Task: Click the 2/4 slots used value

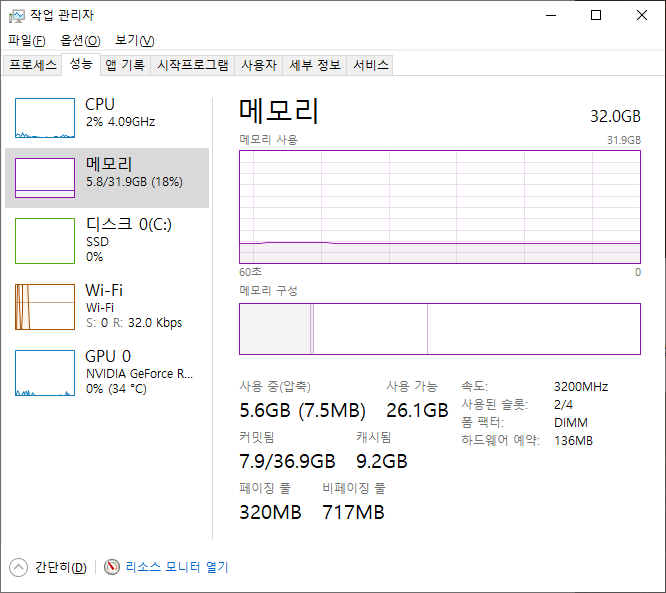Action: click(x=563, y=404)
